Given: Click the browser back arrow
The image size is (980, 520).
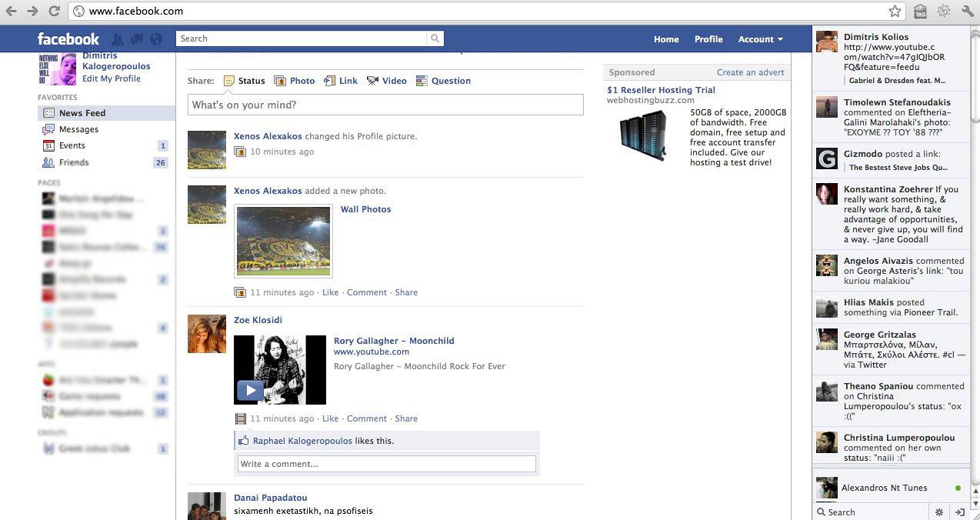Looking at the screenshot, I should click(11, 11).
